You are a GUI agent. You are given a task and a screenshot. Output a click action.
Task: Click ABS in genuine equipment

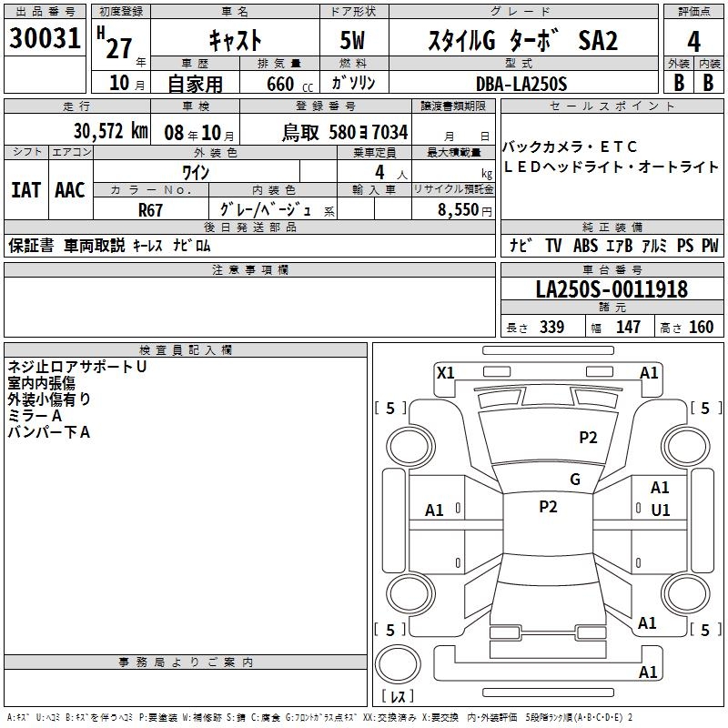585,246
